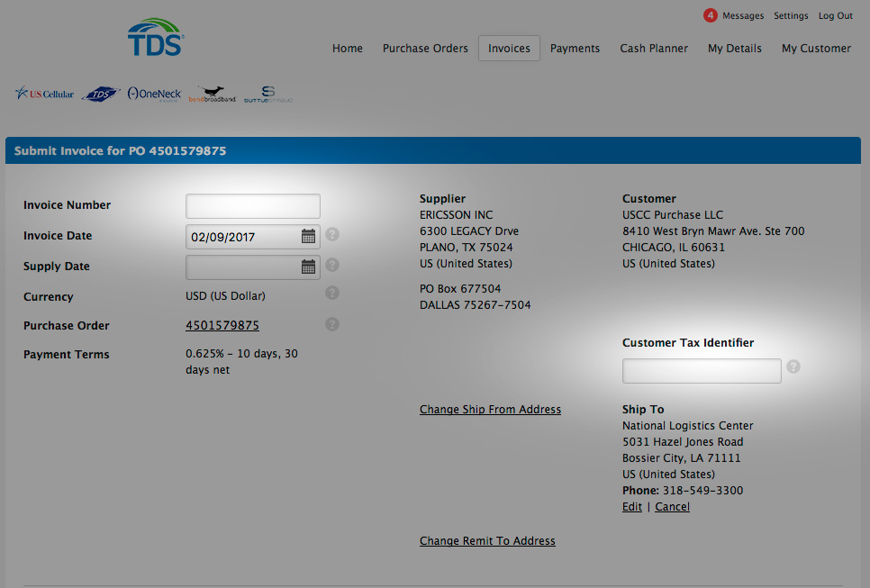Click the TDS main logo
Viewport: 870px width, 588px height.
(156, 37)
